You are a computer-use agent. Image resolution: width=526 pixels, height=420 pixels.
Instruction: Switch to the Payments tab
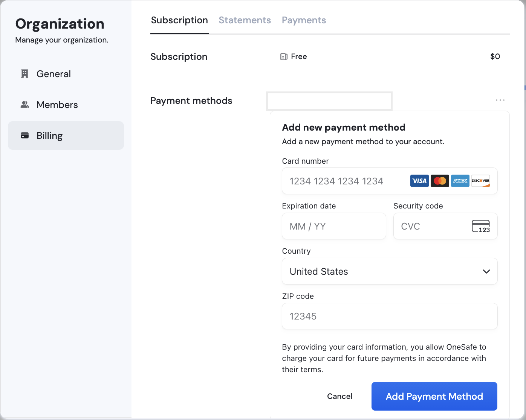(304, 20)
